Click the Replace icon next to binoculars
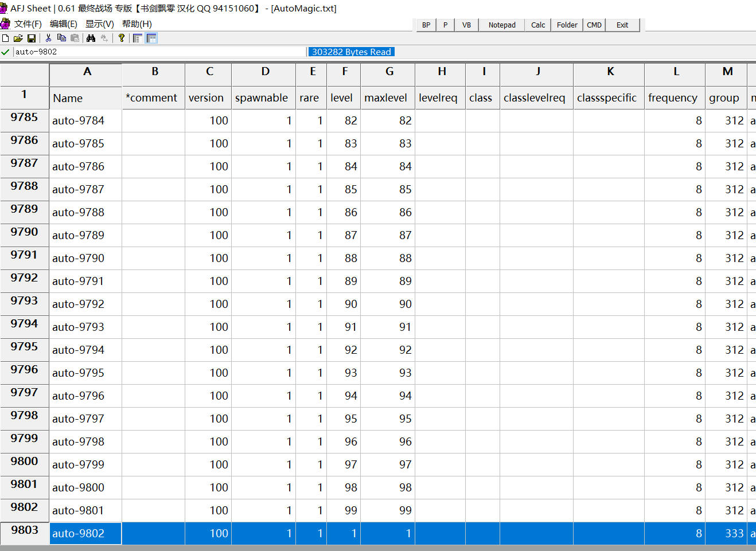756x551 pixels. point(104,38)
